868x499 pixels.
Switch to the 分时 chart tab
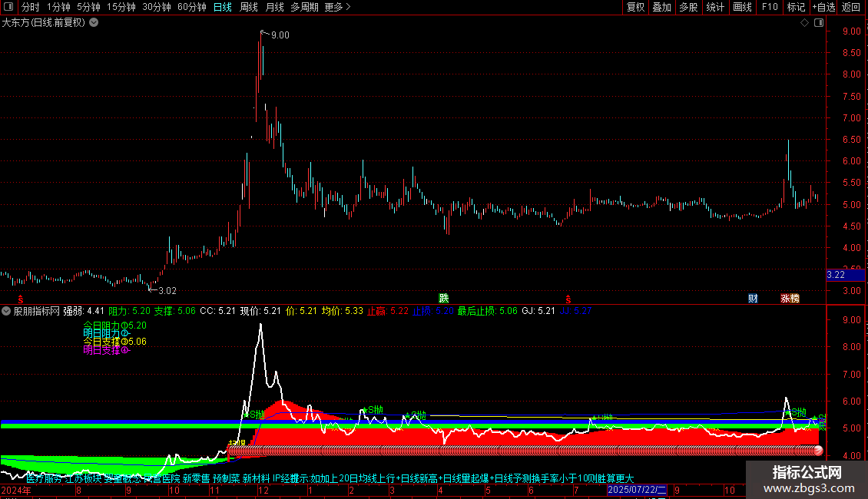pos(31,7)
